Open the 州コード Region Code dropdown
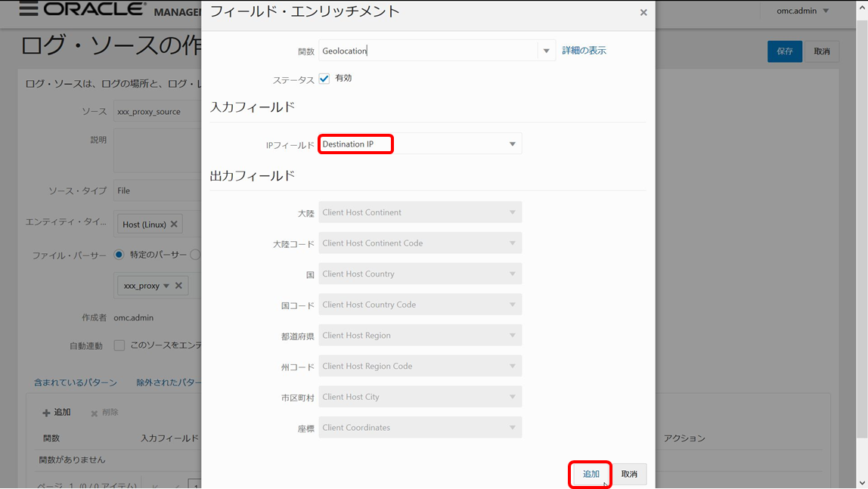This screenshot has width=868, height=489. tap(420, 367)
